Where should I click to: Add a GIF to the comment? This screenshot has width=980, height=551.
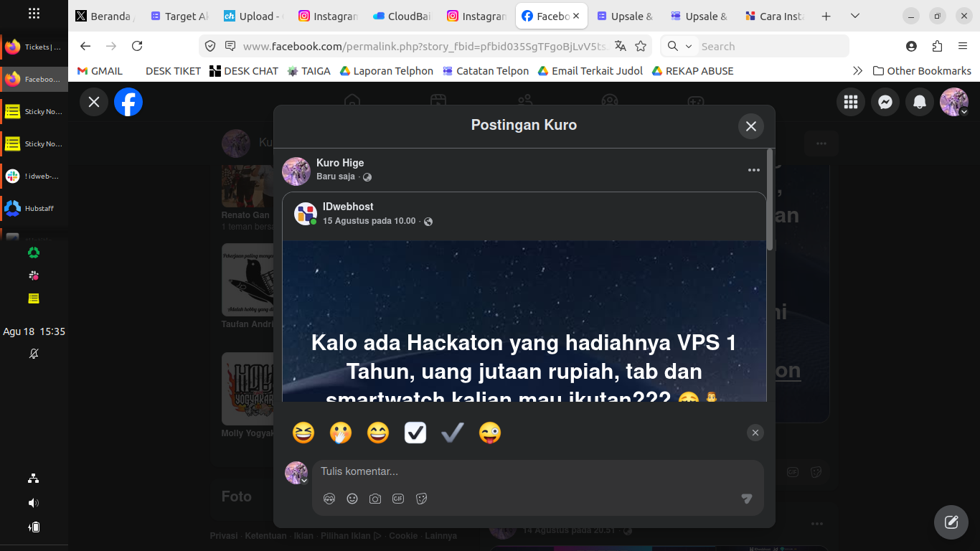click(x=398, y=499)
